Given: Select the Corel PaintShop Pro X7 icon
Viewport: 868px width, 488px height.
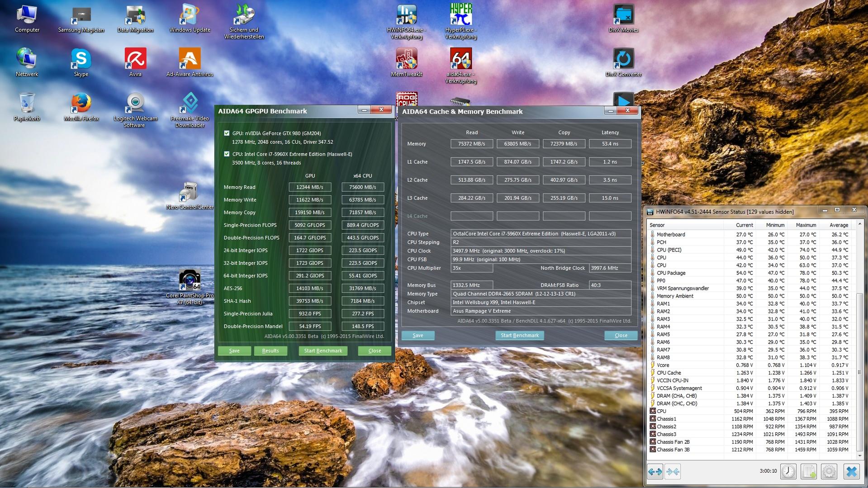Looking at the screenshot, I should click(190, 287).
